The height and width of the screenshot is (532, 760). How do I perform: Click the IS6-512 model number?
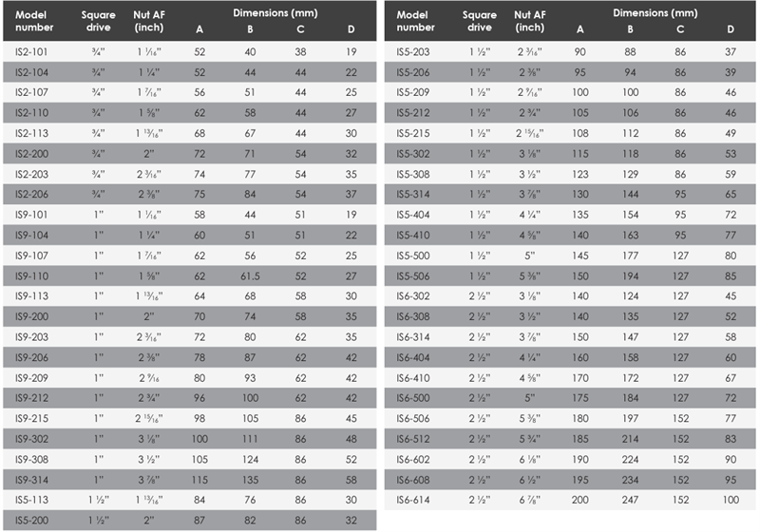click(x=413, y=439)
